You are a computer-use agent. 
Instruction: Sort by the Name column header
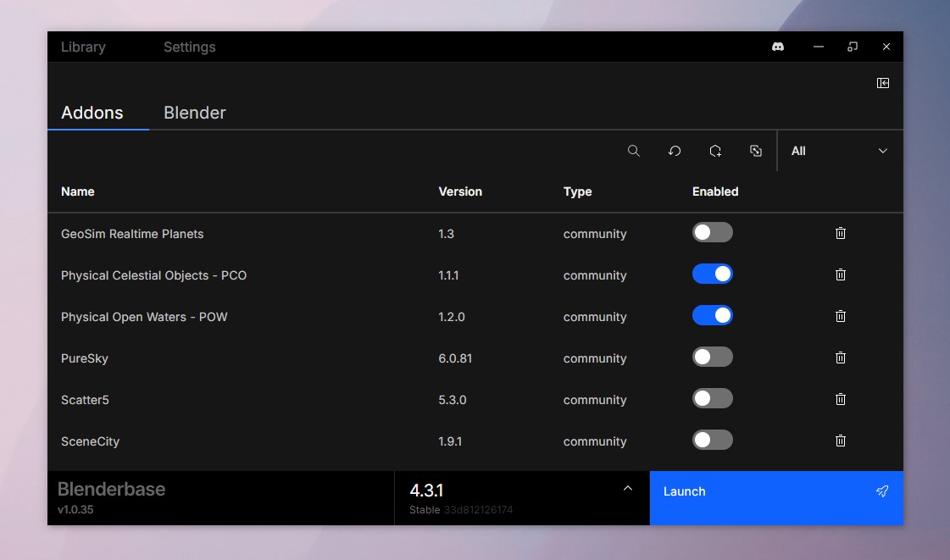pos(78,191)
